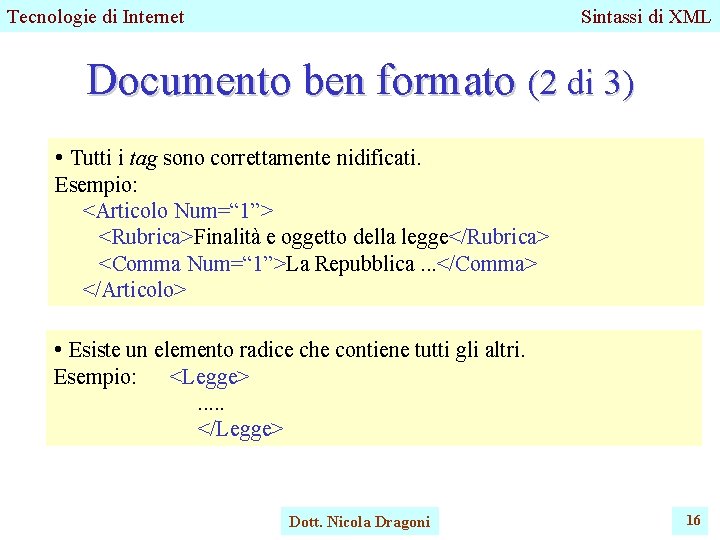Screen dimensions: 720x540
Task: Click the 'Esempio:' label next to the Legge tag
Action: (95, 377)
